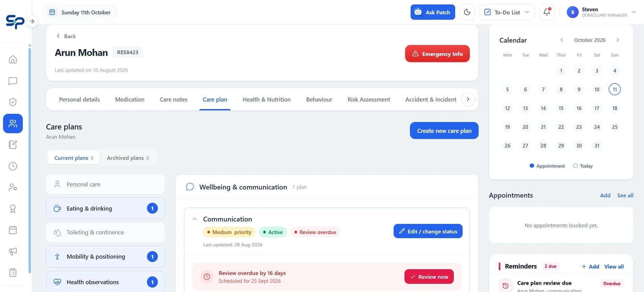Select the Personal care category

(x=105, y=184)
